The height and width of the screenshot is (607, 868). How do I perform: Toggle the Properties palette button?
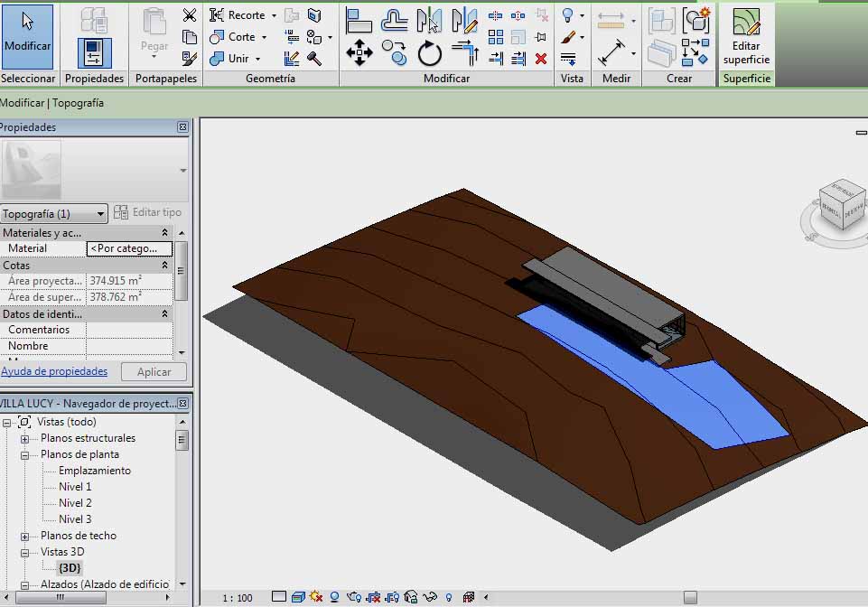[94, 52]
